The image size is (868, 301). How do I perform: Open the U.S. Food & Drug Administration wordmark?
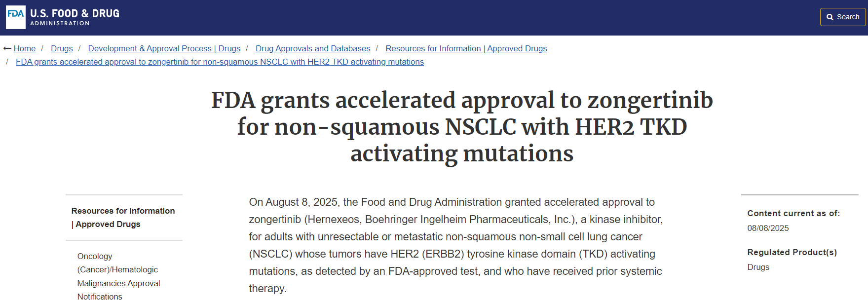pos(75,17)
